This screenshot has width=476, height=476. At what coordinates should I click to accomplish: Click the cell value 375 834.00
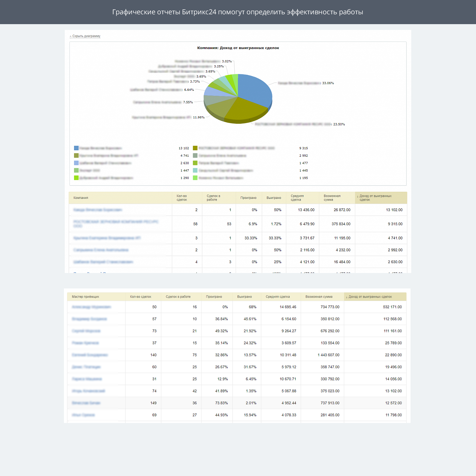tap(341, 224)
